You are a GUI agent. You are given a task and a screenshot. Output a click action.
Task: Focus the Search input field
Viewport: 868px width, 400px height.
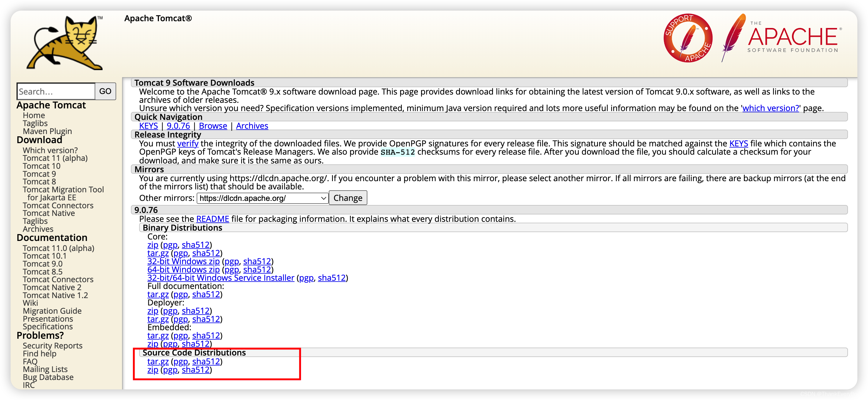(56, 91)
